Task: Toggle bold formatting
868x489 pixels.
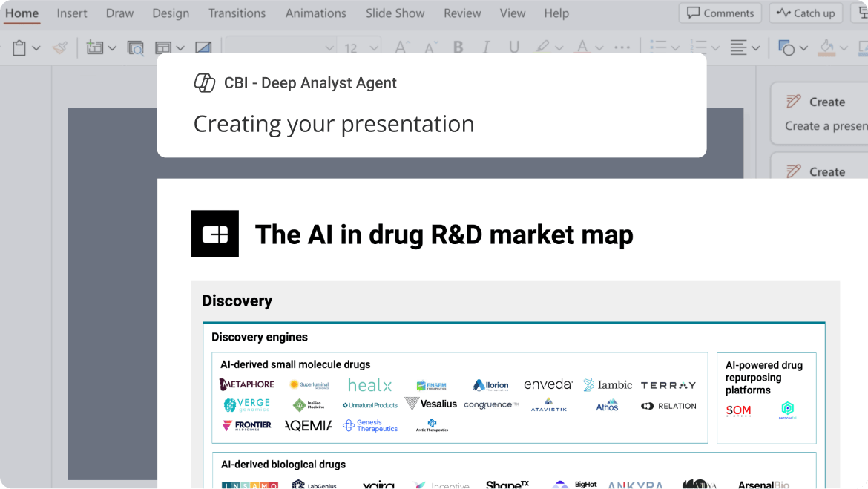Action: point(458,47)
